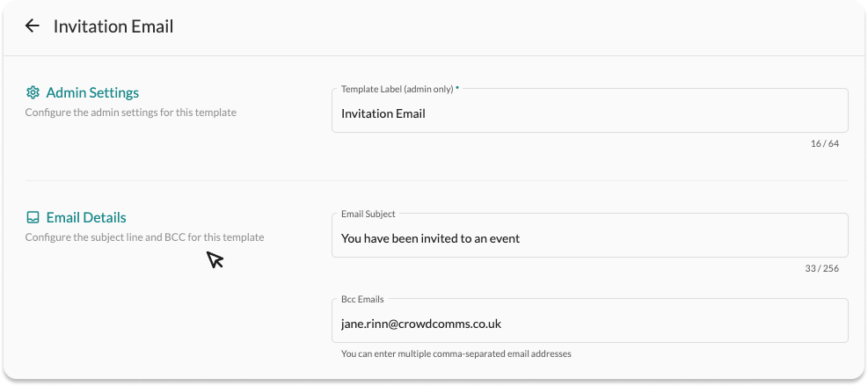Screen dimensions: 868x386
Task: Click the Admin Settings gear icon
Action: click(x=33, y=92)
